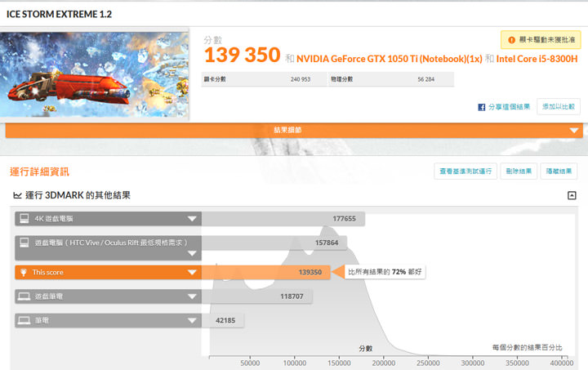The image size is (588, 370).
Task: Expand the 4K 遊戲電腦 row dropdown arrow
Action: [x=192, y=219]
